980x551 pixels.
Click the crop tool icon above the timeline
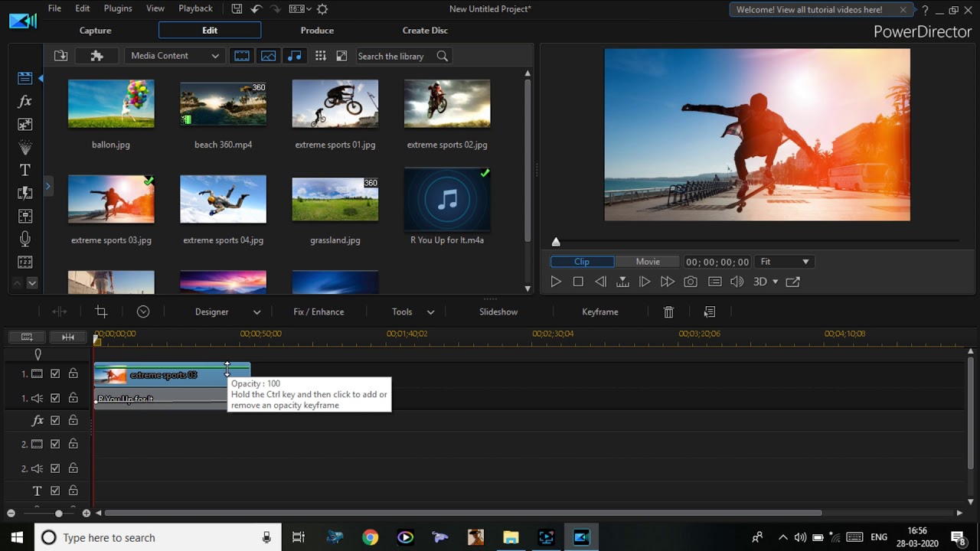[x=101, y=311]
